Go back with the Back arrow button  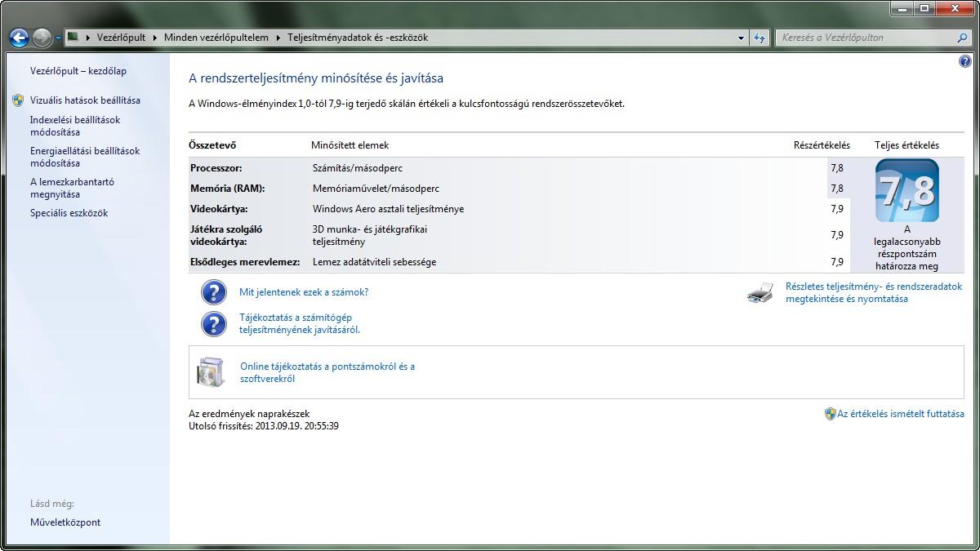point(19,38)
